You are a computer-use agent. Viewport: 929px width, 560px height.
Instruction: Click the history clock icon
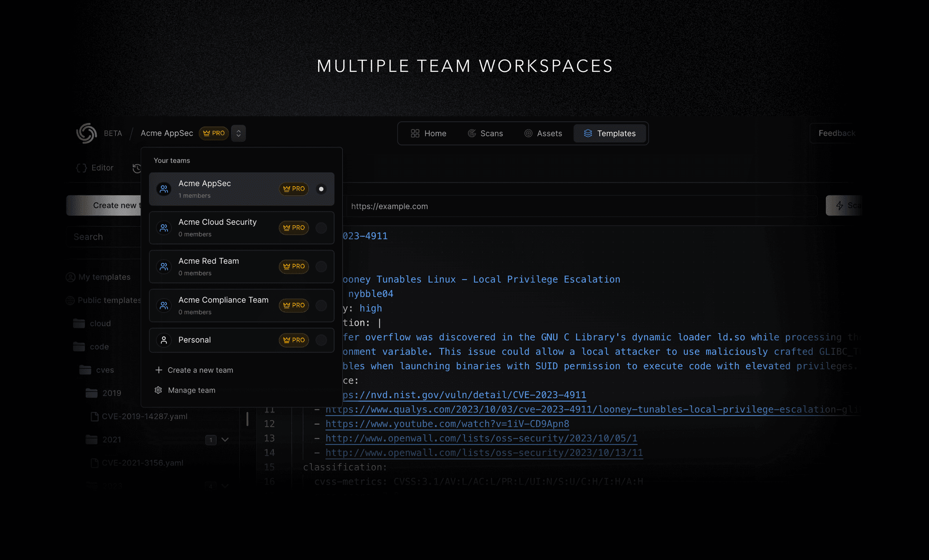click(x=137, y=168)
